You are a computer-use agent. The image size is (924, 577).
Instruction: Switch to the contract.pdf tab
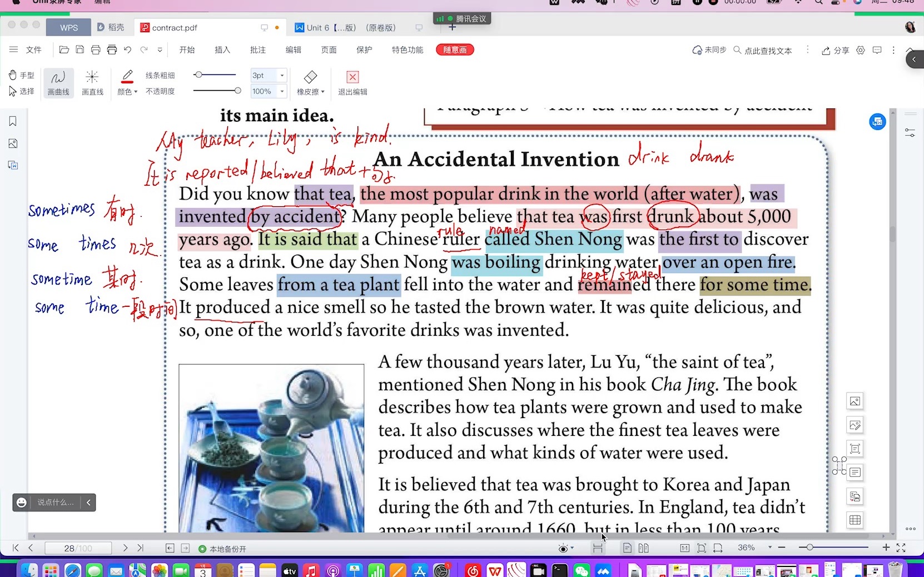[175, 28]
